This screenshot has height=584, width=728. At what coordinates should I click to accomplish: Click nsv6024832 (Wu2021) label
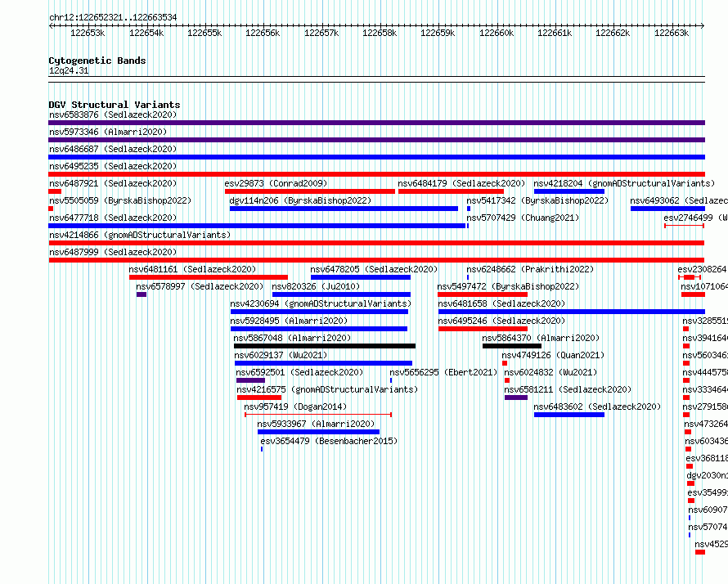point(550,372)
